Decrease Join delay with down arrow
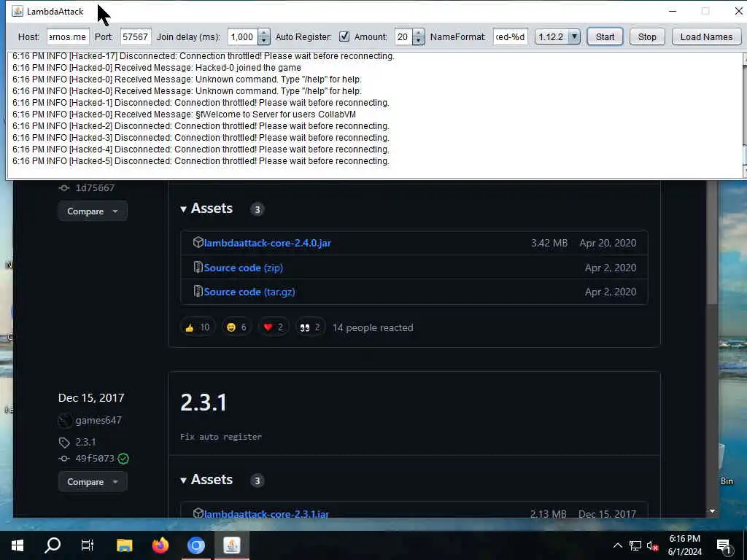This screenshot has width=747, height=560. point(264,41)
